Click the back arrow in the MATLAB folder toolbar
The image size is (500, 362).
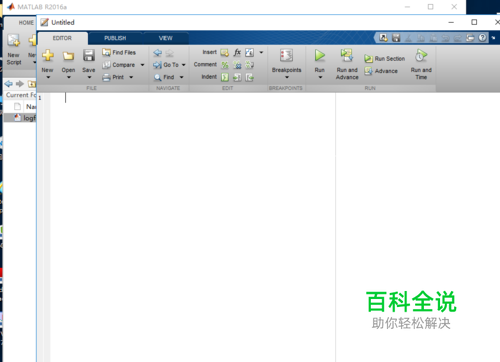(9, 84)
